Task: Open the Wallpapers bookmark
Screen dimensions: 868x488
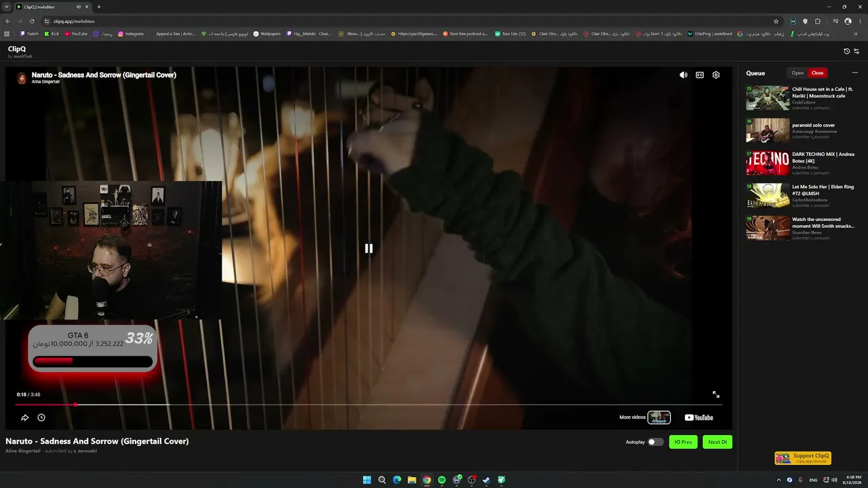Action: coord(267,34)
